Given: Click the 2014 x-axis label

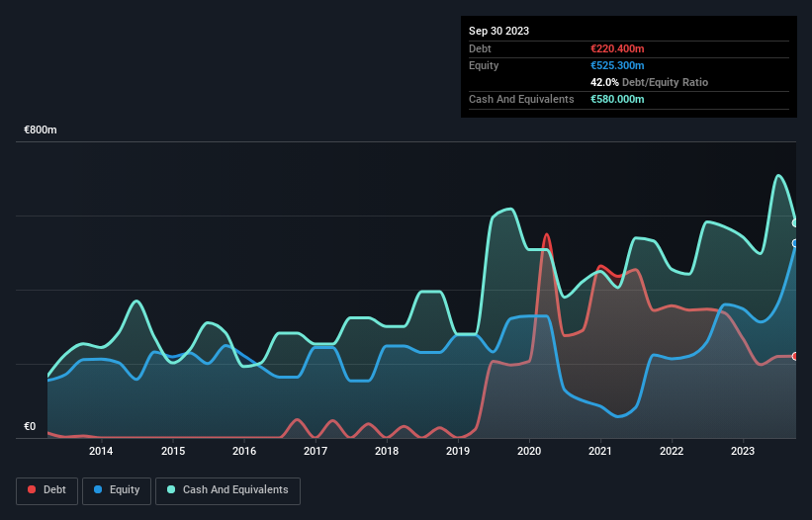Looking at the screenshot, I should coord(101,451).
